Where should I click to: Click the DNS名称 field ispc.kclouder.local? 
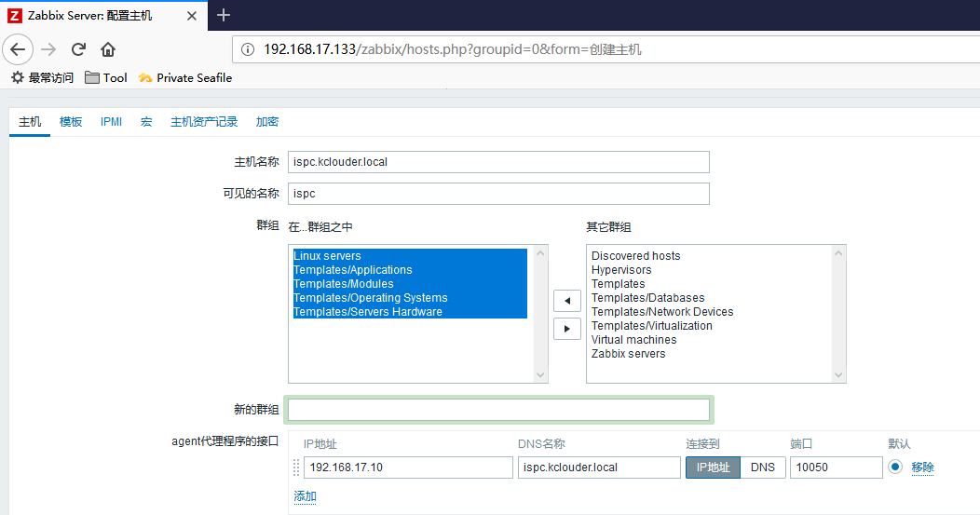(x=599, y=468)
